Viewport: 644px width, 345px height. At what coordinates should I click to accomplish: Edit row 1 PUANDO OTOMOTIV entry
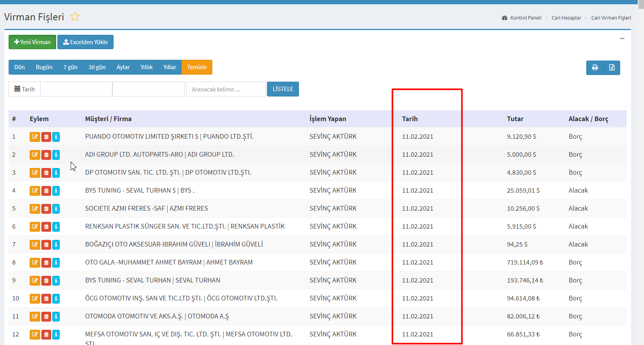pos(35,137)
